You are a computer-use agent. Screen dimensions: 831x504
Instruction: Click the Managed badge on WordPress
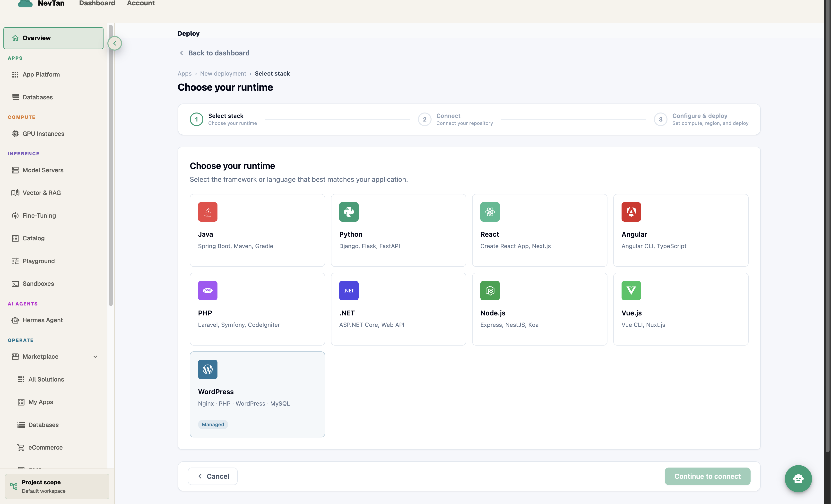(x=213, y=424)
